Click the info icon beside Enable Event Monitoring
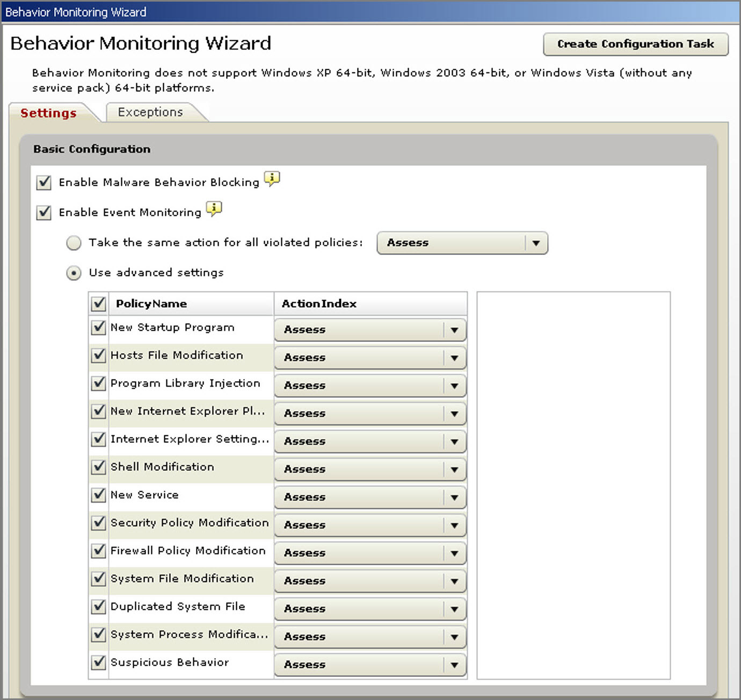The height and width of the screenshot is (700, 741). point(214,209)
